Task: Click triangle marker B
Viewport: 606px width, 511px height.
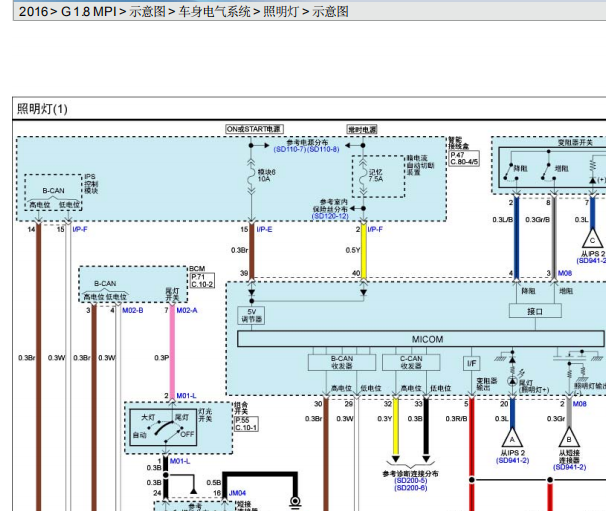Action: point(569,438)
